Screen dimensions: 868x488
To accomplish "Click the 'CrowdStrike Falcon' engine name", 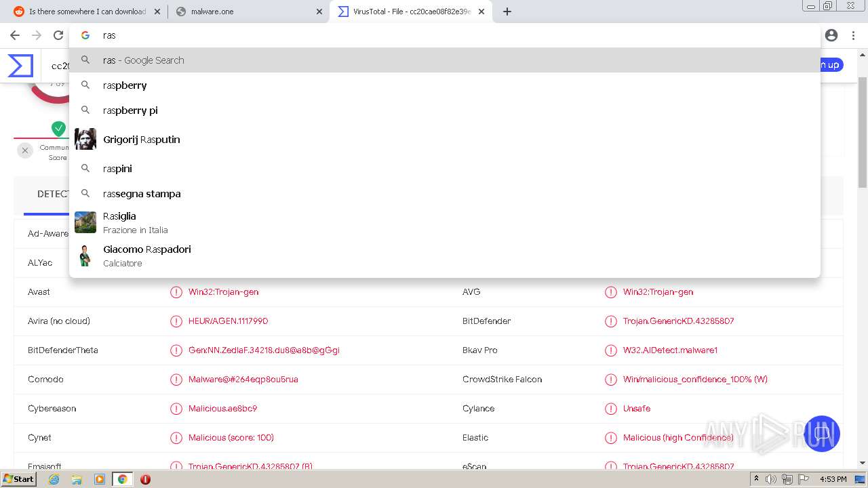I will click(502, 380).
